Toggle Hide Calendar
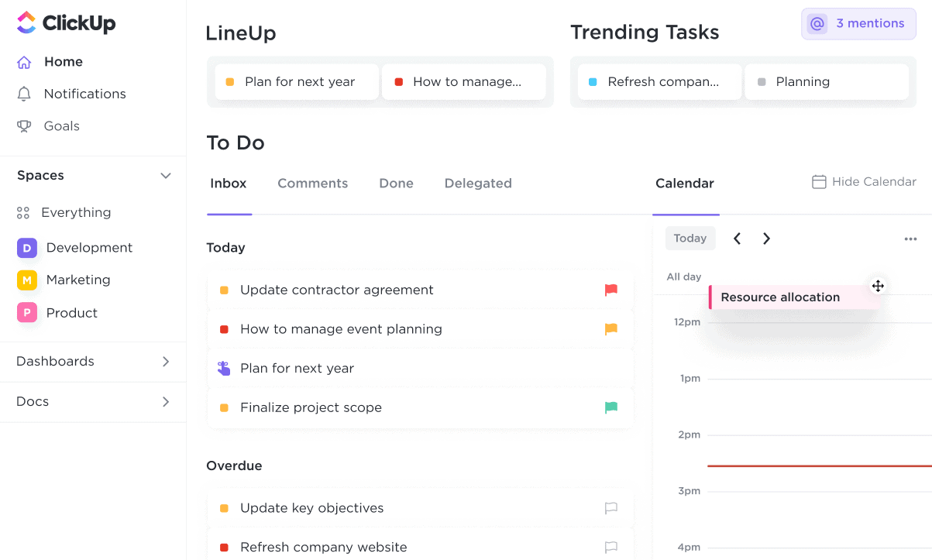The width and height of the screenshot is (932, 560). [x=863, y=182]
